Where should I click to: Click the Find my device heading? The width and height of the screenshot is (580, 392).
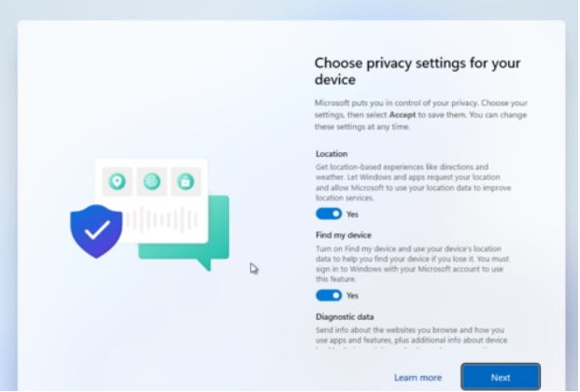click(344, 235)
